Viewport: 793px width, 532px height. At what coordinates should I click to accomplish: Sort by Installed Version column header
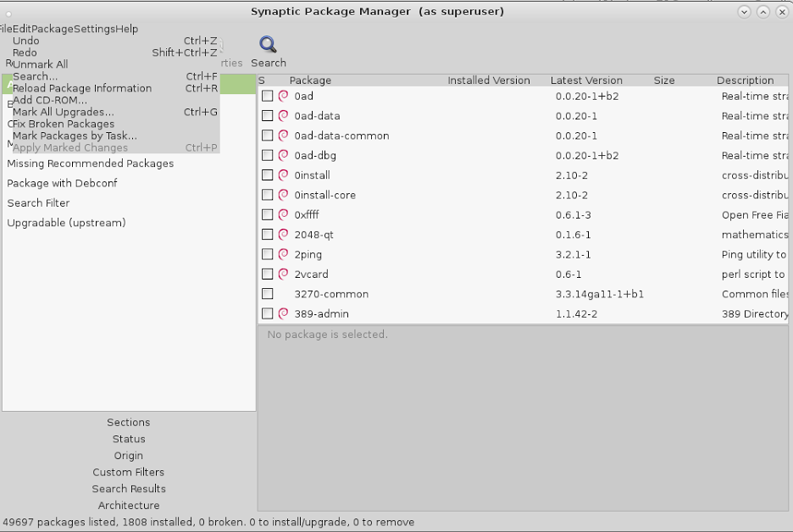coord(489,80)
